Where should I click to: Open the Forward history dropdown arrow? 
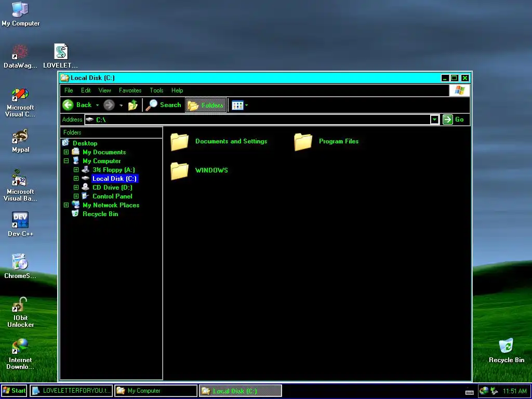(121, 105)
